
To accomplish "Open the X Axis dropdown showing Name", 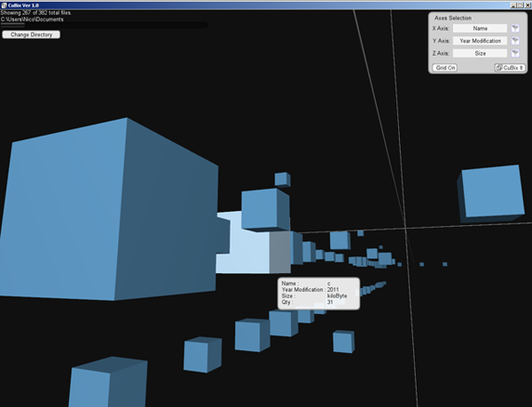I will click(x=480, y=28).
